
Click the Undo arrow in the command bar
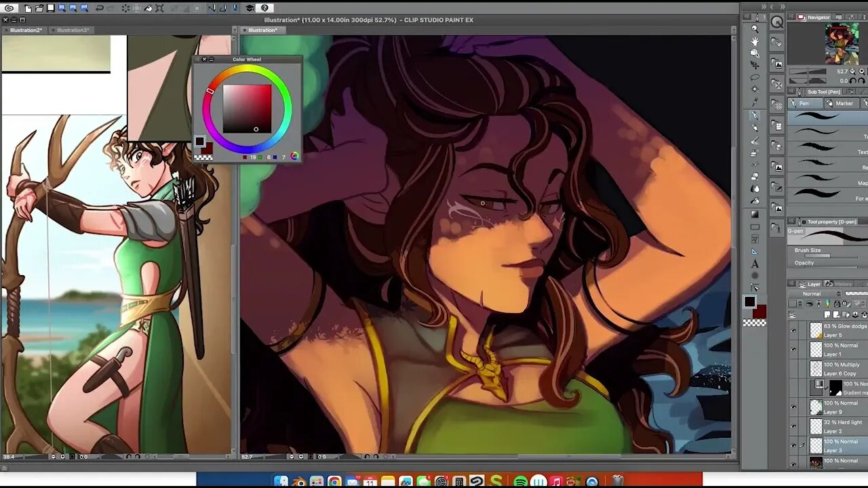click(x=100, y=8)
